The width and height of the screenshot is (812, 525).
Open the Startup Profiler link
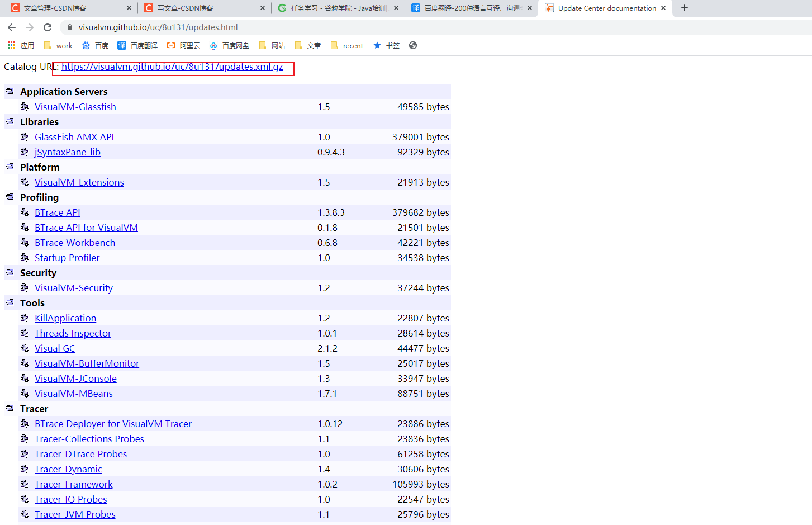tap(67, 258)
